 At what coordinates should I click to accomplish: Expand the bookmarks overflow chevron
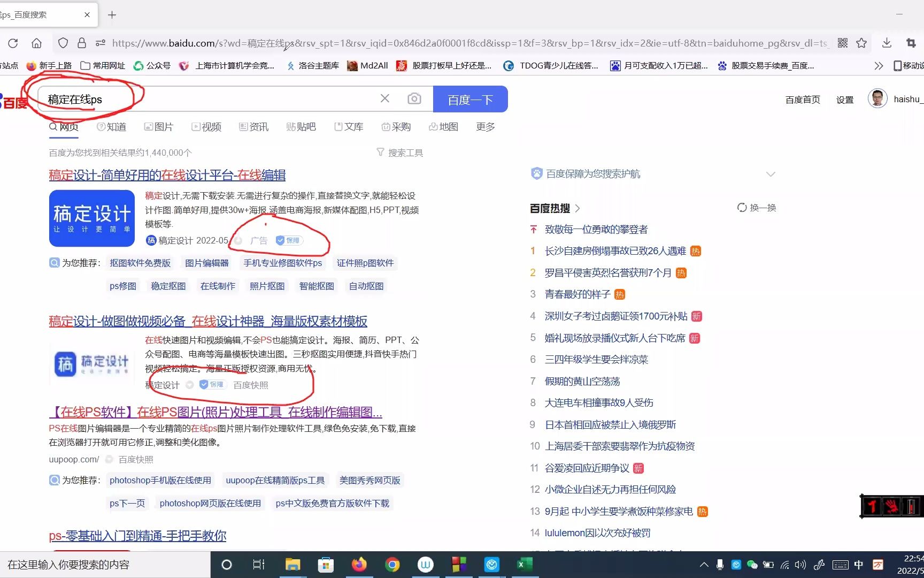(x=879, y=66)
